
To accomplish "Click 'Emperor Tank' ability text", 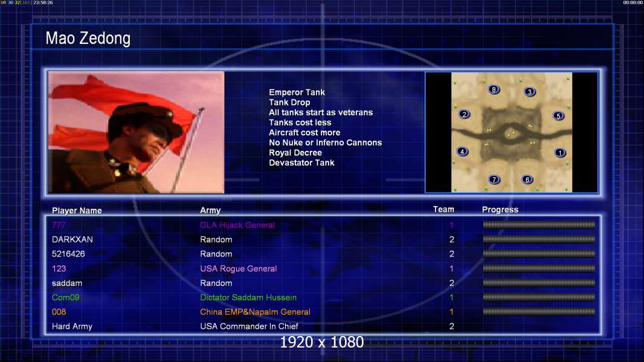I will tap(297, 92).
